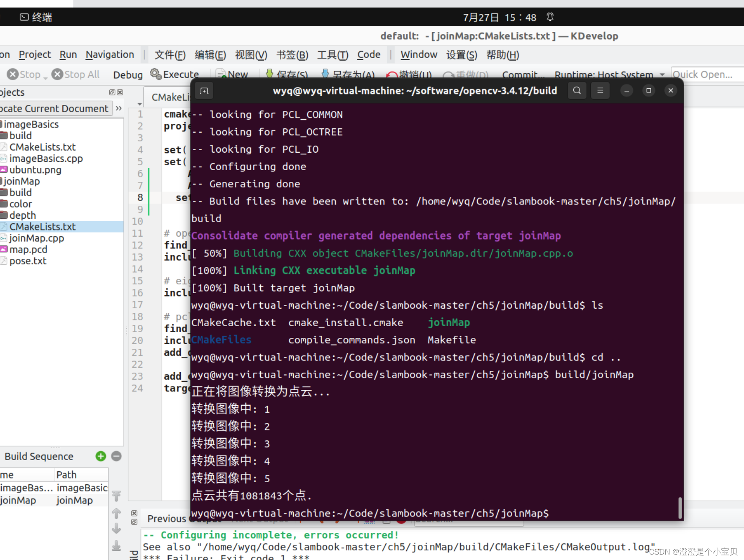Click new tab icon in terminal titlebar
This screenshot has height=560, width=744.
click(x=204, y=90)
